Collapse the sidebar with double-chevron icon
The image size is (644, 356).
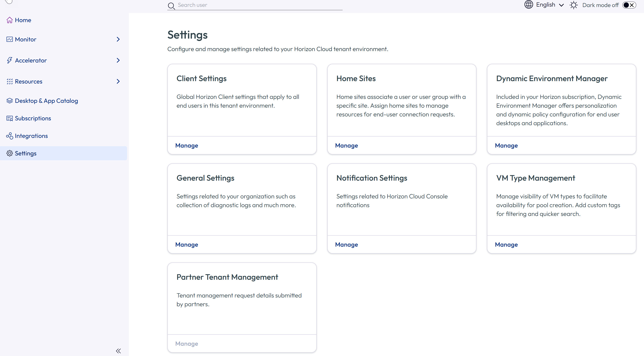click(118, 351)
